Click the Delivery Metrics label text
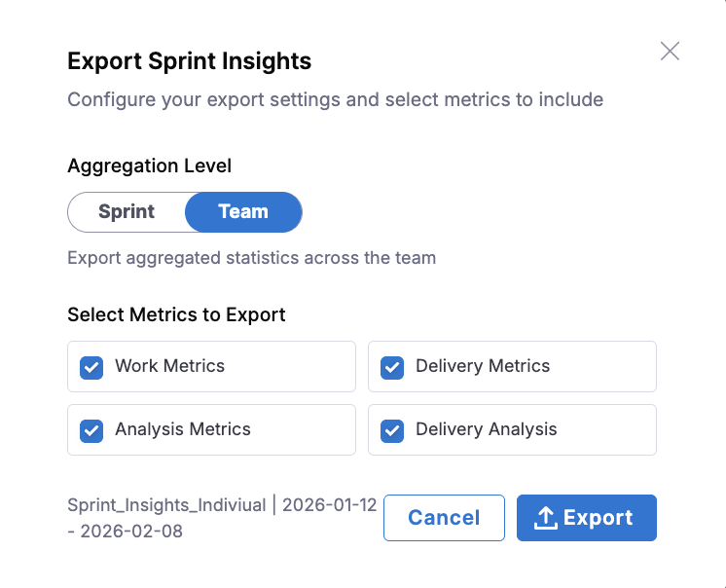Viewport: 726px width, 588px height. pyautogui.click(x=483, y=366)
